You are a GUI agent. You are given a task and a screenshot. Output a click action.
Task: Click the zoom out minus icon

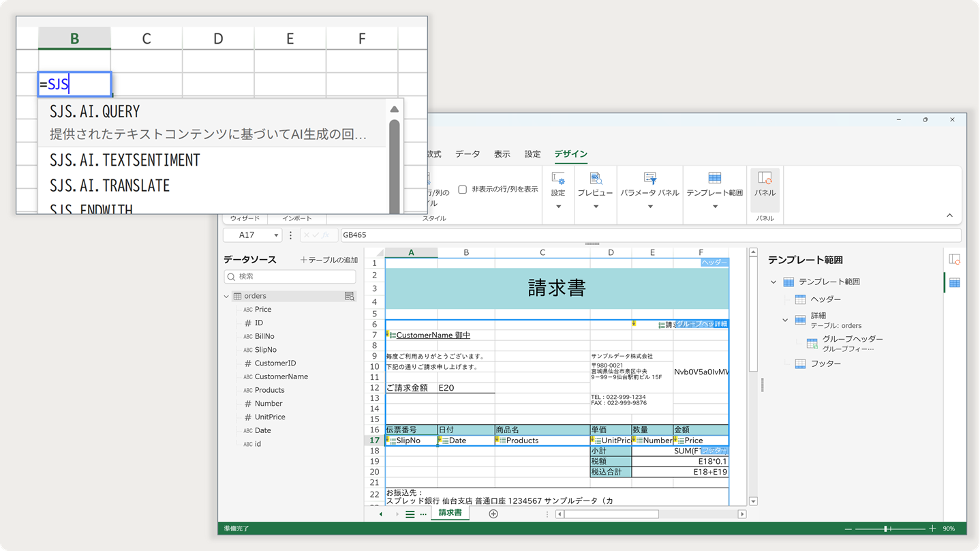tap(848, 528)
